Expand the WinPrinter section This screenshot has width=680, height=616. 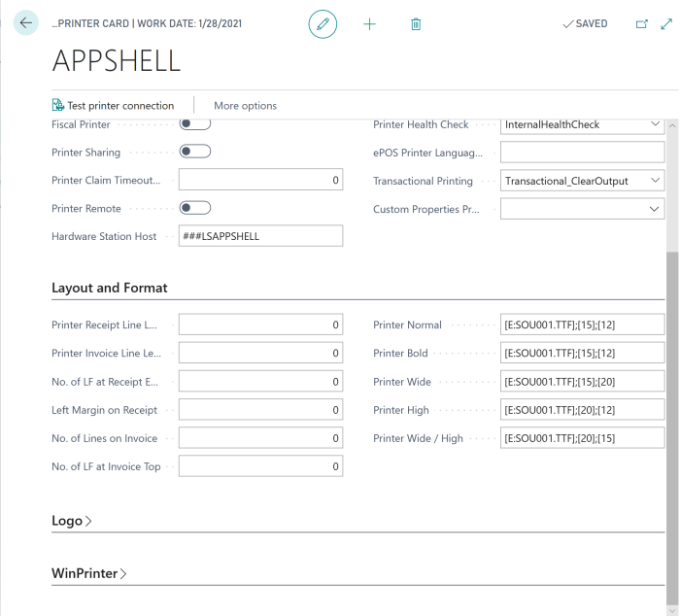click(89, 573)
